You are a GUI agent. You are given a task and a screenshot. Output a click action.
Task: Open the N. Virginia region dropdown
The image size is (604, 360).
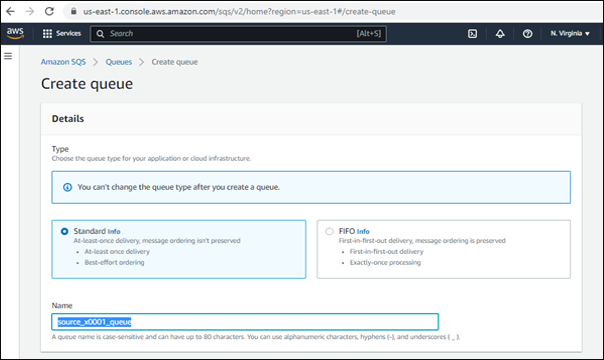[570, 33]
